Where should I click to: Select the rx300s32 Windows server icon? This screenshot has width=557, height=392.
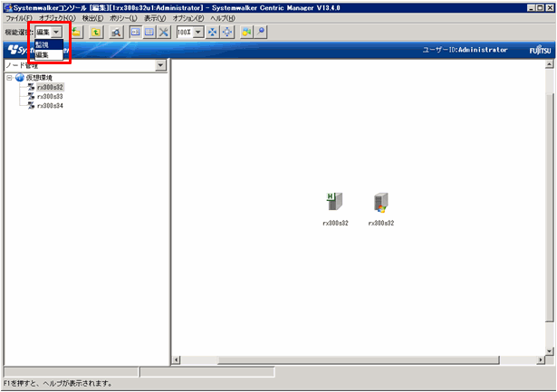tap(380, 203)
